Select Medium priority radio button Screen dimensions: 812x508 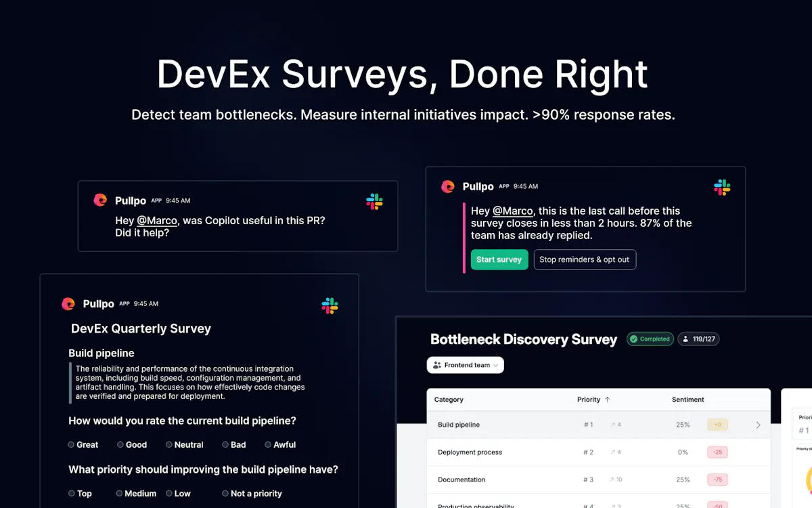point(119,493)
